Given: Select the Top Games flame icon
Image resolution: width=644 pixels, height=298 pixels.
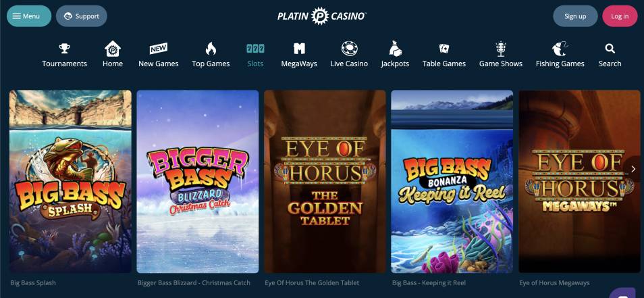Looking at the screenshot, I should [x=211, y=49].
